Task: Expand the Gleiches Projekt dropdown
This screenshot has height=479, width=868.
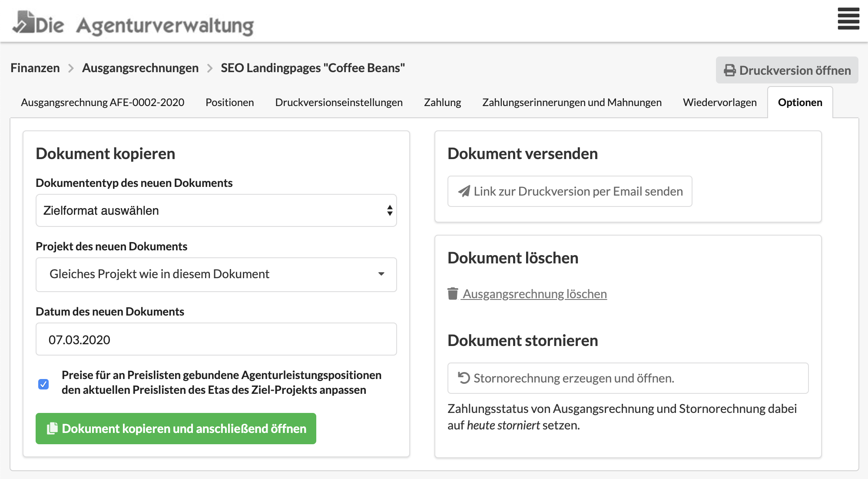Action: point(216,274)
